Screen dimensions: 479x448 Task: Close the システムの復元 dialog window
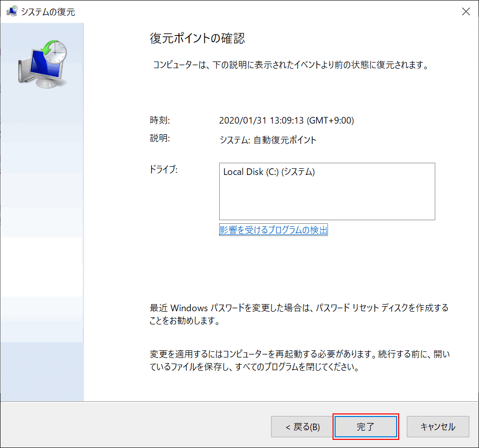466,12
